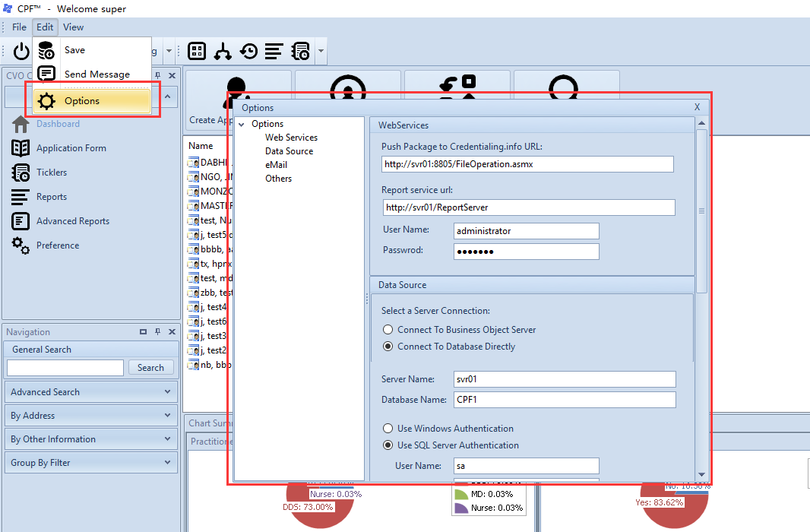
Task: Click the Advanced Reports sidebar icon
Action: [x=21, y=221]
